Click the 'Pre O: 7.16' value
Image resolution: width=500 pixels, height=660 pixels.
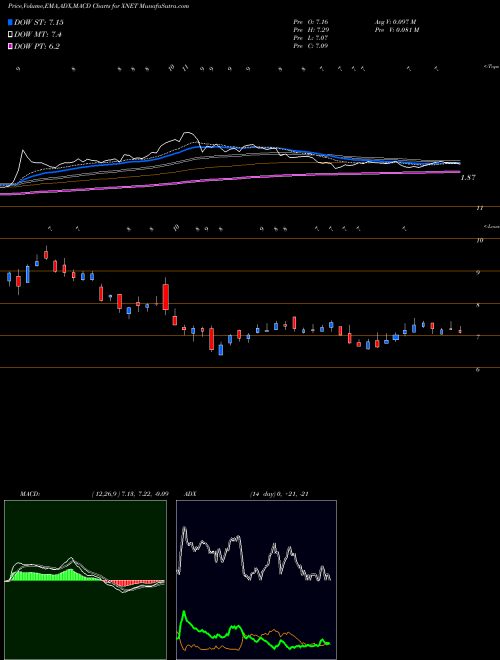click(311, 22)
